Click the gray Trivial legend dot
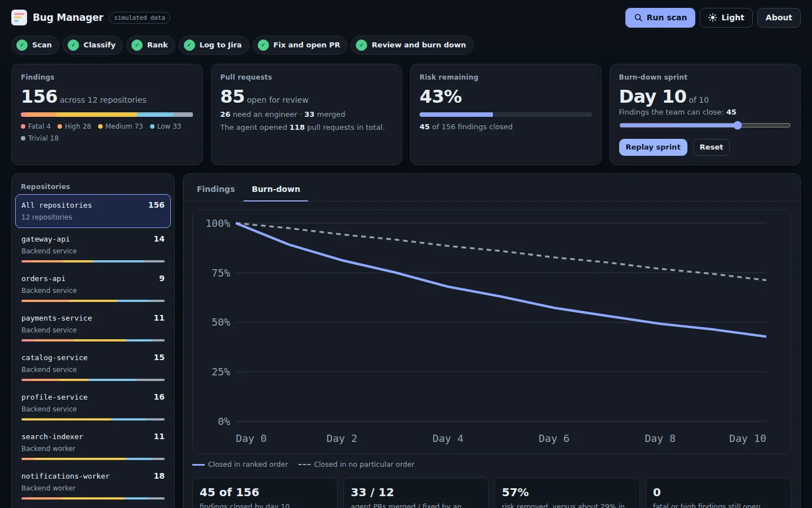Image resolution: width=812 pixels, height=508 pixels. [x=23, y=138]
